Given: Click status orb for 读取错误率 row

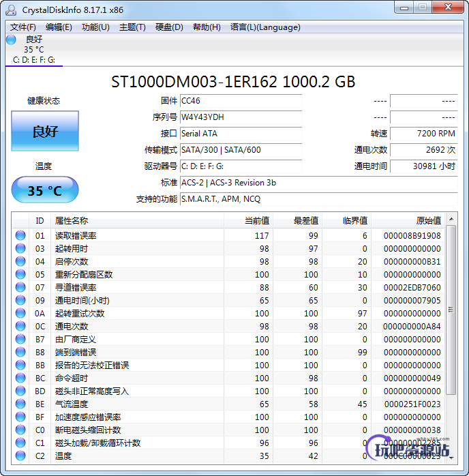Looking at the screenshot, I should 20,235.
